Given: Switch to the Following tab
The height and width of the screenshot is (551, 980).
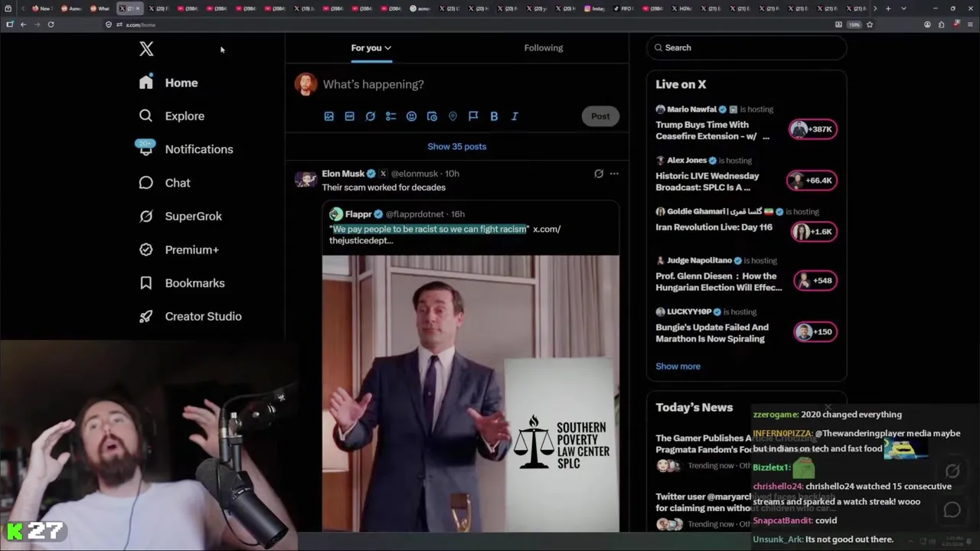Looking at the screenshot, I should tap(544, 47).
